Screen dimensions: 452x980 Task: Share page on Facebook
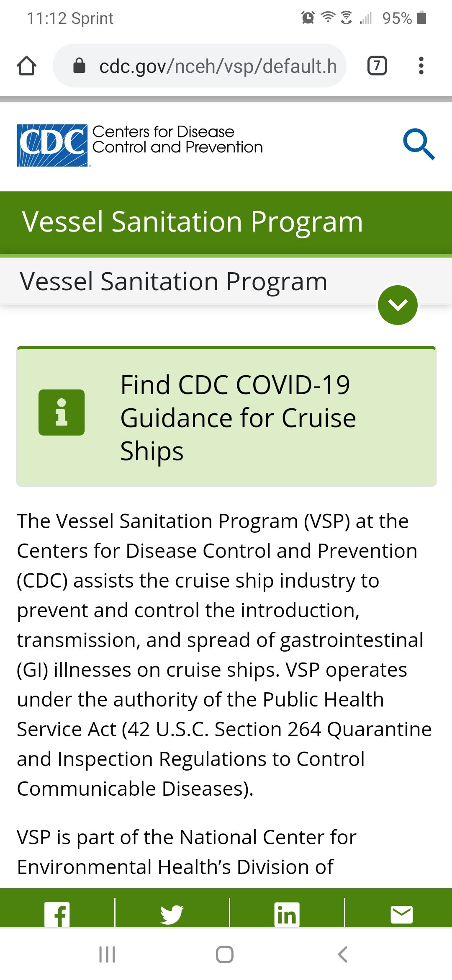point(57,914)
